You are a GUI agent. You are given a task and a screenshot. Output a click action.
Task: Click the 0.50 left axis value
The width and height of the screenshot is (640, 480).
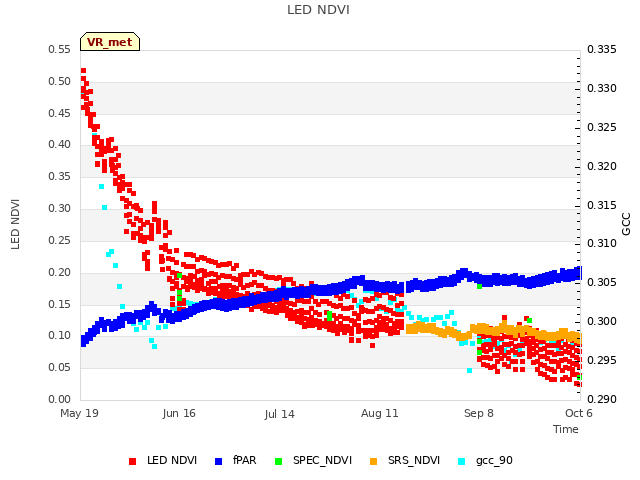(x=59, y=81)
